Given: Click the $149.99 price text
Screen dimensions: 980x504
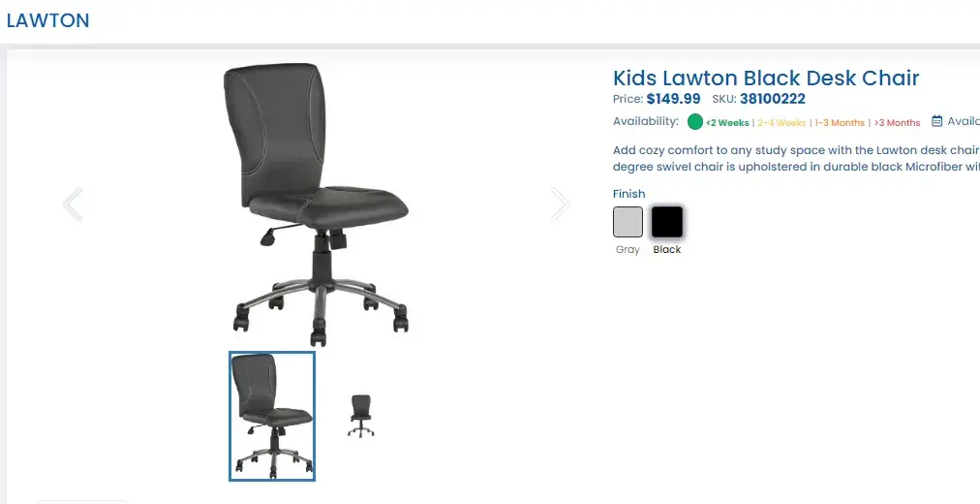Looking at the screenshot, I should [673, 99].
